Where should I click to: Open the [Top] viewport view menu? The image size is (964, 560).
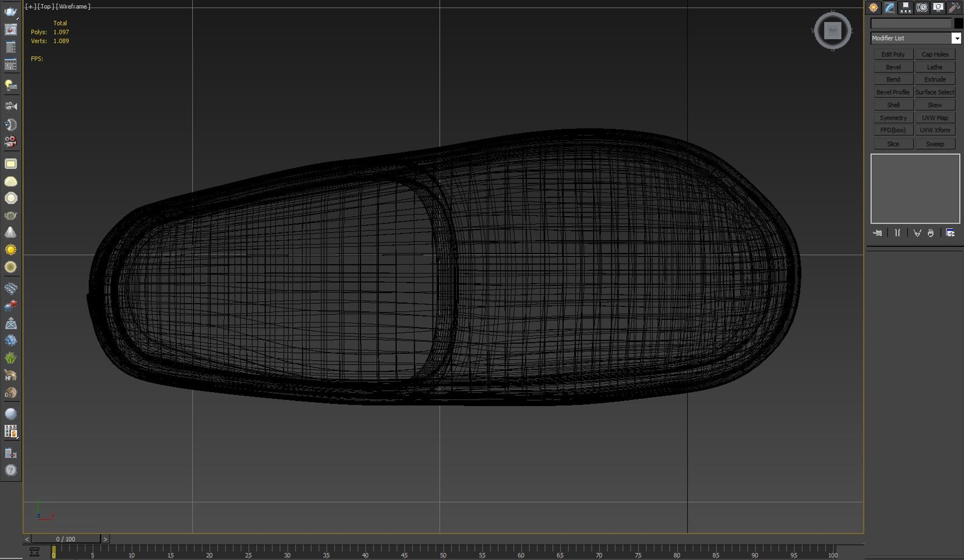pos(46,6)
